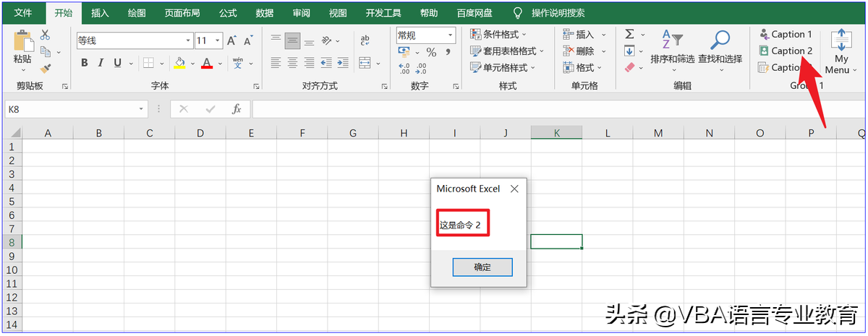868x336 pixels.
Task: Click 格式 format cells button
Action: 583,67
